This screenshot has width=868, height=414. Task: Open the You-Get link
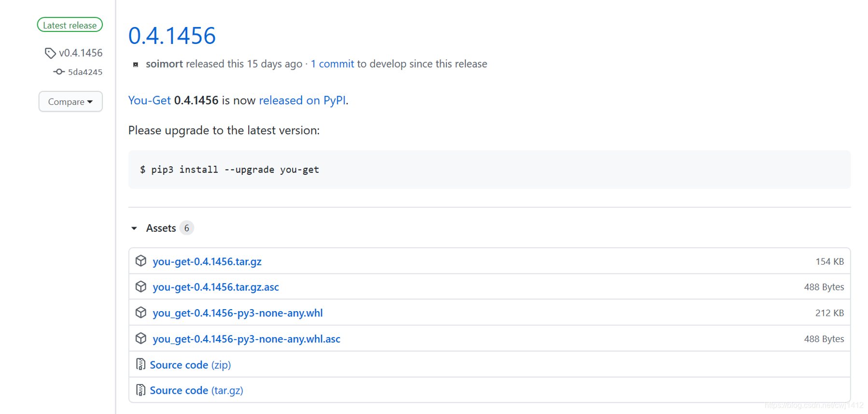click(150, 100)
